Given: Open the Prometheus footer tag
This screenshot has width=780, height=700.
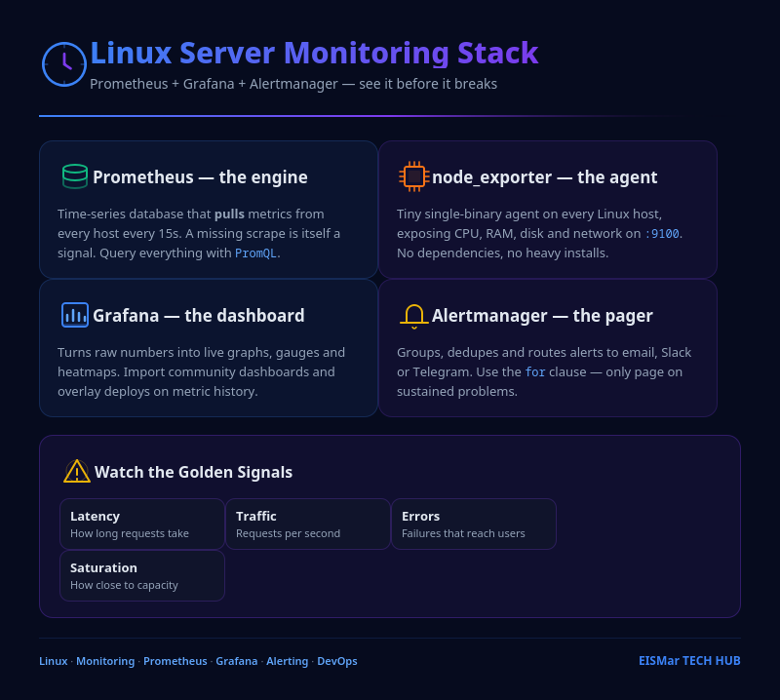Looking at the screenshot, I should [175, 661].
